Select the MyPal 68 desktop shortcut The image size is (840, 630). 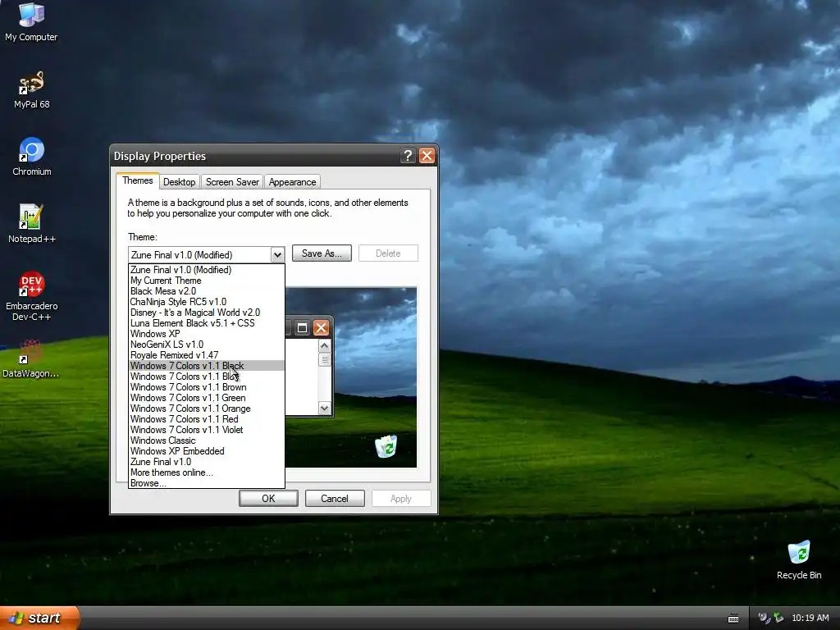click(x=31, y=90)
